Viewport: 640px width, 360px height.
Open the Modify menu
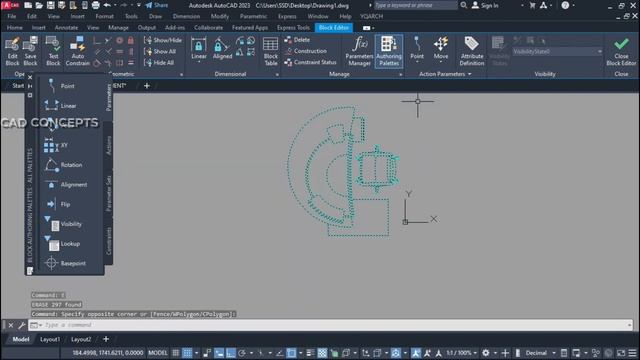pyautogui.click(x=220, y=16)
